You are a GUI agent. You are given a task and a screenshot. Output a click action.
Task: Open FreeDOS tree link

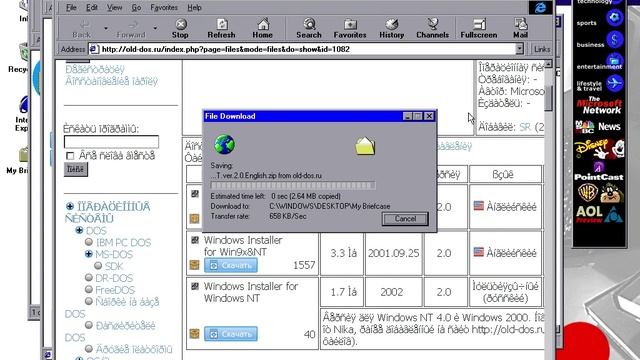click(x=115, y=290)
